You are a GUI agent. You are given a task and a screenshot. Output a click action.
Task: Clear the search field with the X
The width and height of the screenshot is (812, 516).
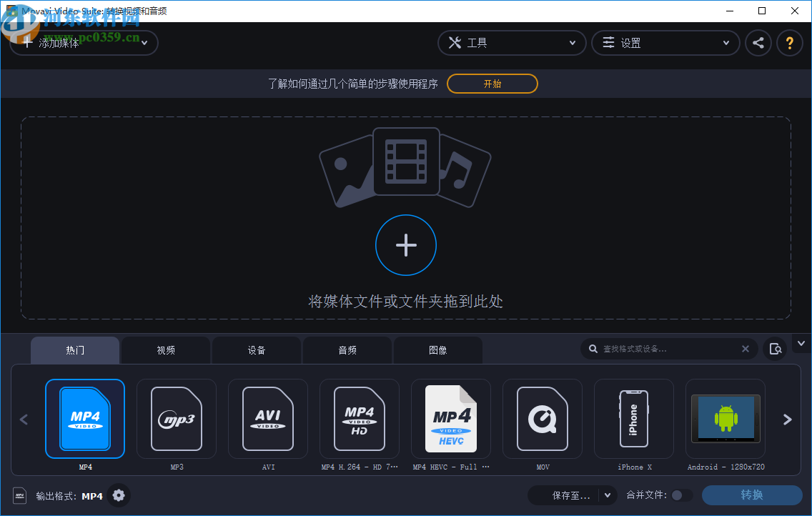[746, 348]
